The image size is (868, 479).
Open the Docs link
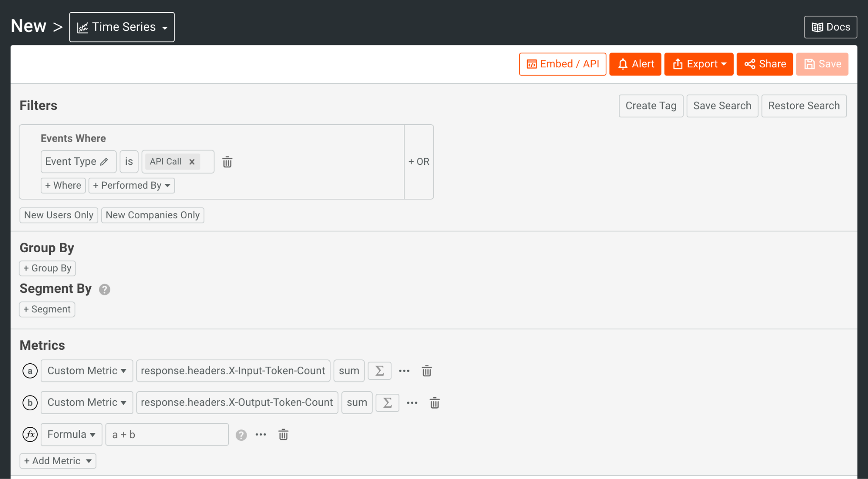click(x=830, y=27)
